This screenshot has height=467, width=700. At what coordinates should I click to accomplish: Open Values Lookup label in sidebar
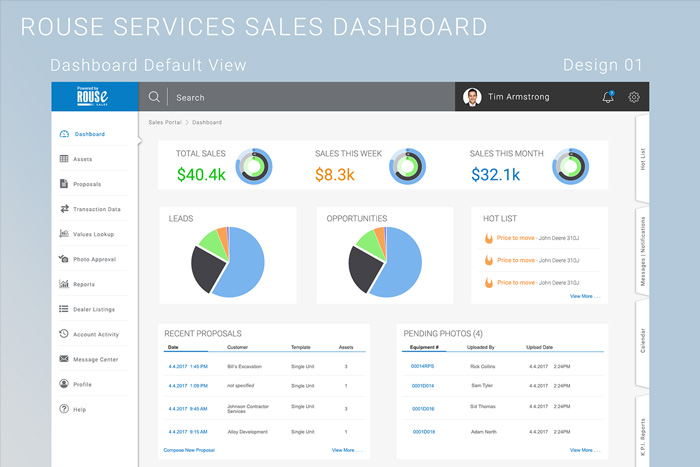tap(94, 234)
